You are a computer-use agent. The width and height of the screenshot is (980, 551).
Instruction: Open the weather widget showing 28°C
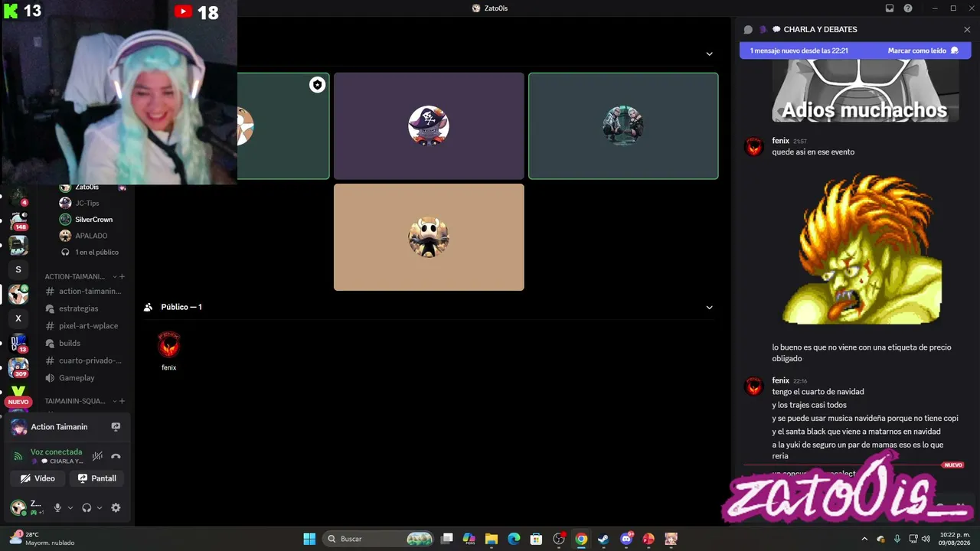pyautogui.click(x=43, y=539)
